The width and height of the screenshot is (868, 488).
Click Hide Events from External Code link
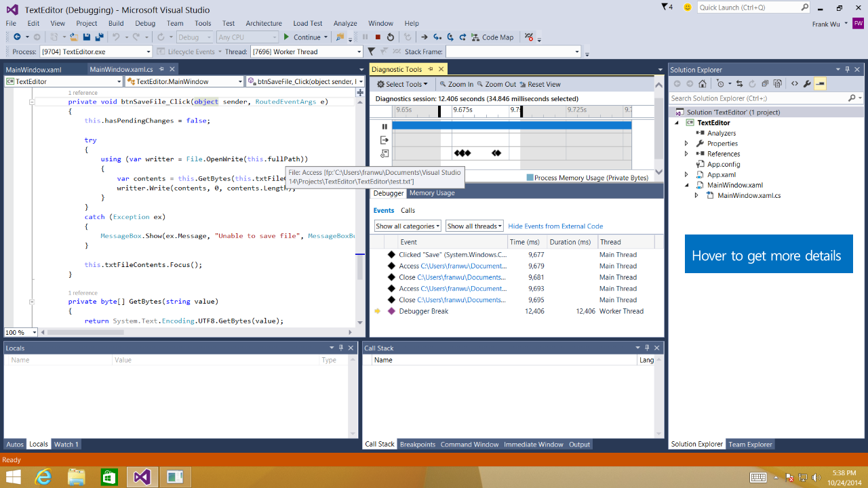[555, 226]
